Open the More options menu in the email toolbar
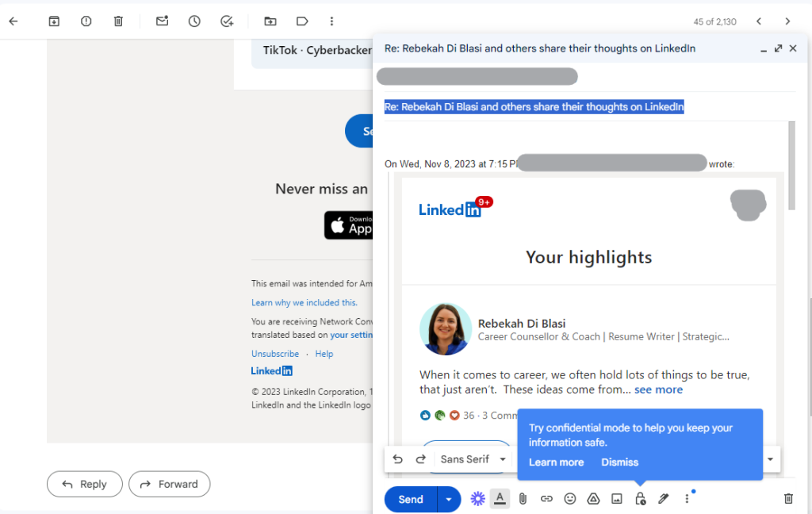 pyautogui.click(x=332, y=21)
